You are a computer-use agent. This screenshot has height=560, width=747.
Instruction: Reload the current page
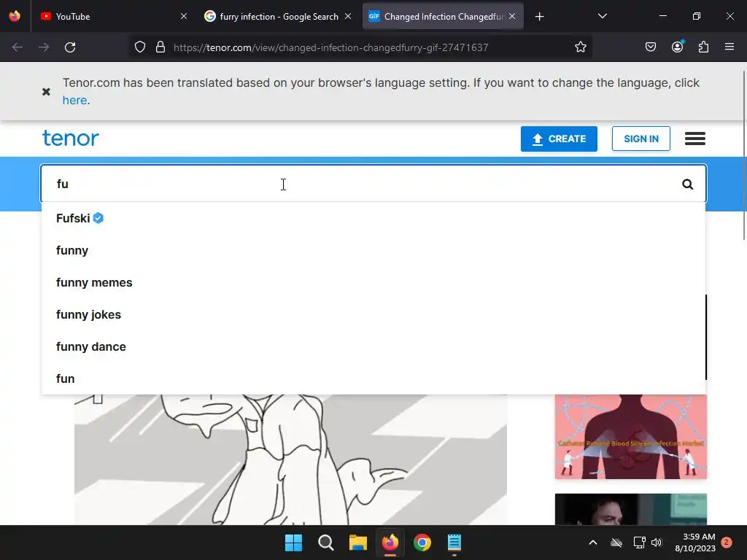pyautogui.click(x=70, y=47)
